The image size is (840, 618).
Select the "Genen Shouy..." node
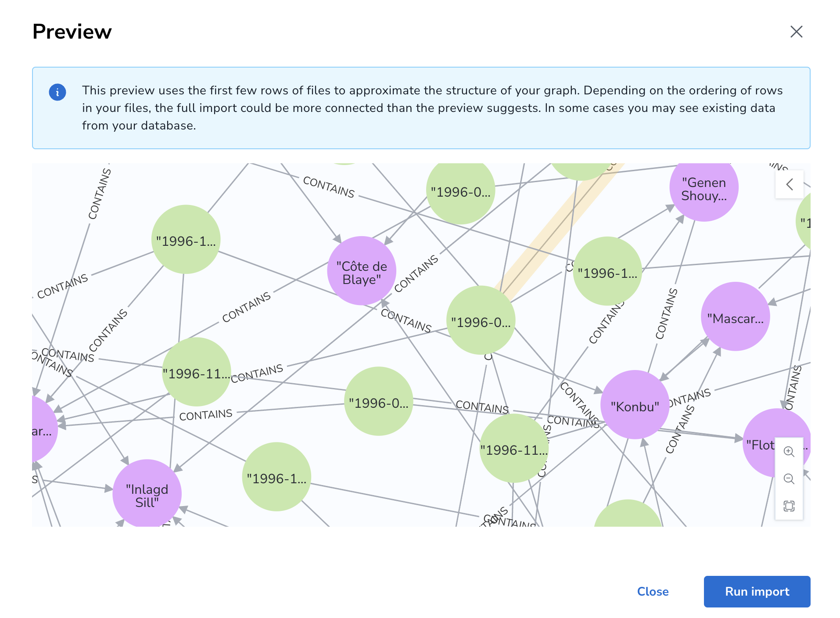[x=704, y=188]
